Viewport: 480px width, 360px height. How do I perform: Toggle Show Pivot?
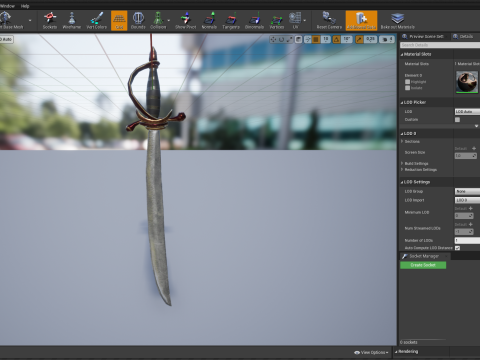pos(186,21)
